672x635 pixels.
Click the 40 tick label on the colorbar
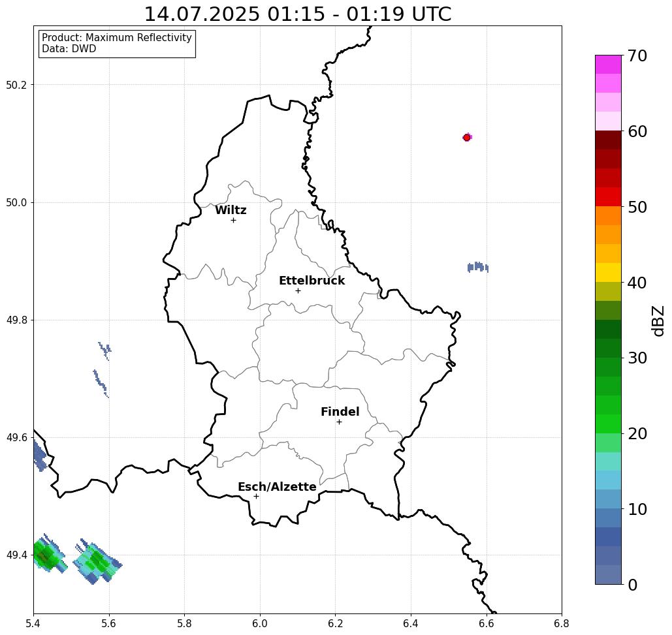[637, 283]
